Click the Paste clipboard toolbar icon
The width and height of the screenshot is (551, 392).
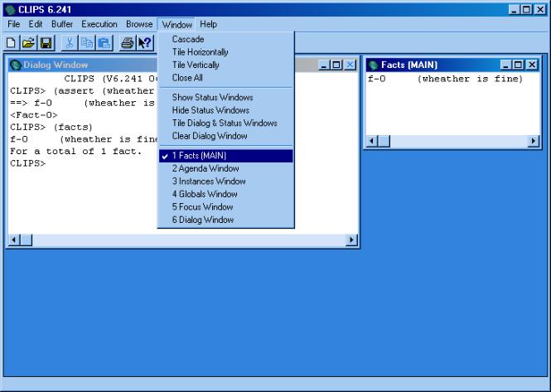(x=104, y=43)
